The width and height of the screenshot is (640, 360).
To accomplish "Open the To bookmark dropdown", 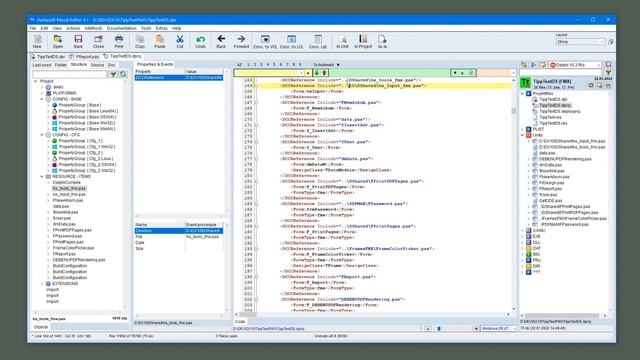I will tap(326, 64).
